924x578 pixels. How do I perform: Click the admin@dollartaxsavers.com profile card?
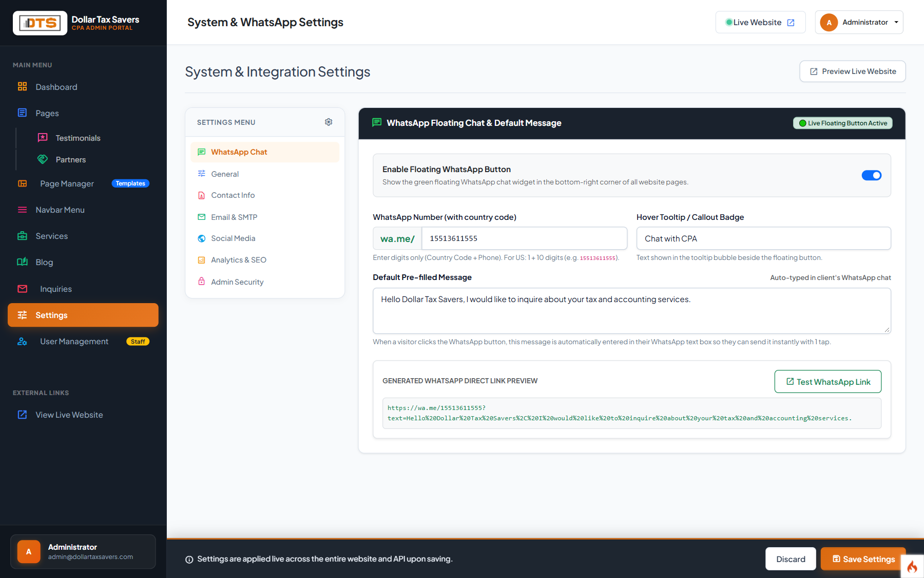83,552
